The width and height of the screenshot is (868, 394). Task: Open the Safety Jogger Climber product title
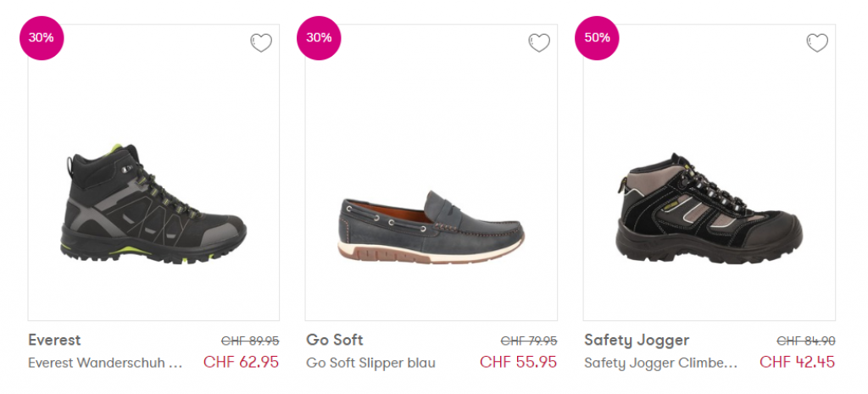(660, 363)
